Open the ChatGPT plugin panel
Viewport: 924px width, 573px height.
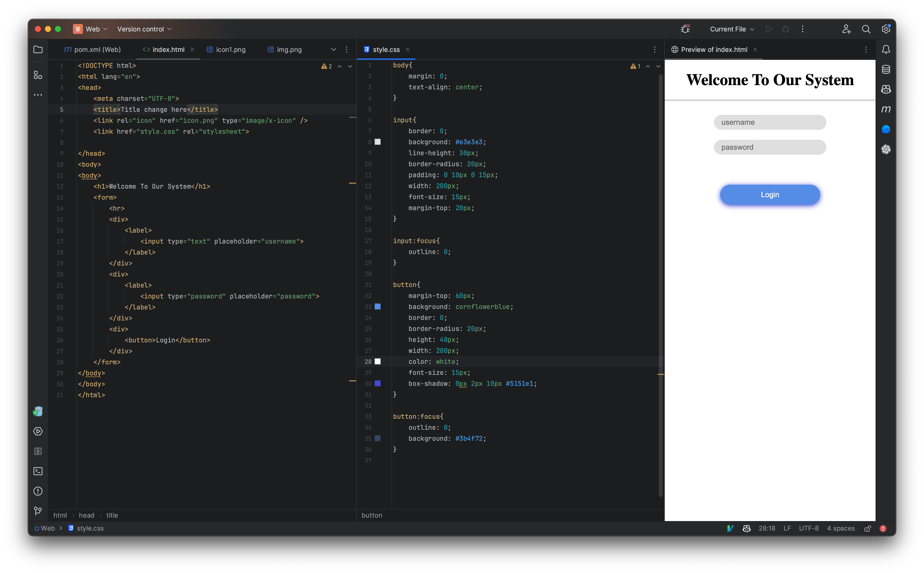click(886, 149)
